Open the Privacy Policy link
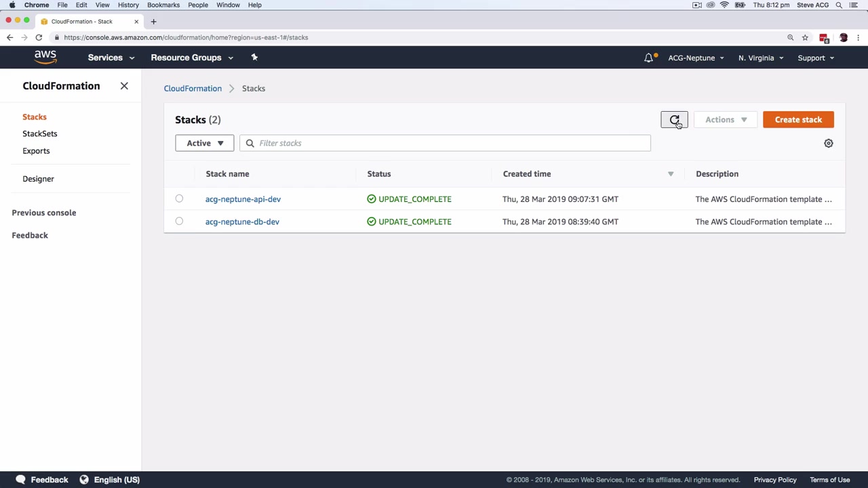The image size is (868, 488). click(x=775, y=480)
